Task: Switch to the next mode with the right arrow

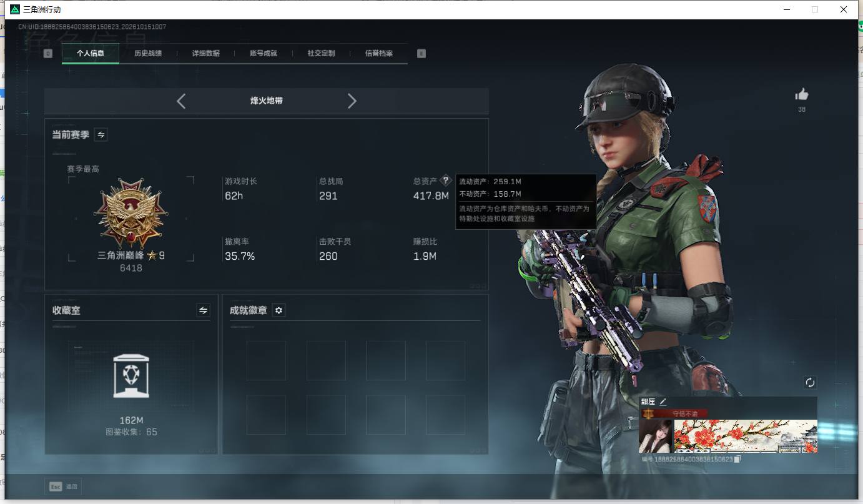Action: (352, 101)
